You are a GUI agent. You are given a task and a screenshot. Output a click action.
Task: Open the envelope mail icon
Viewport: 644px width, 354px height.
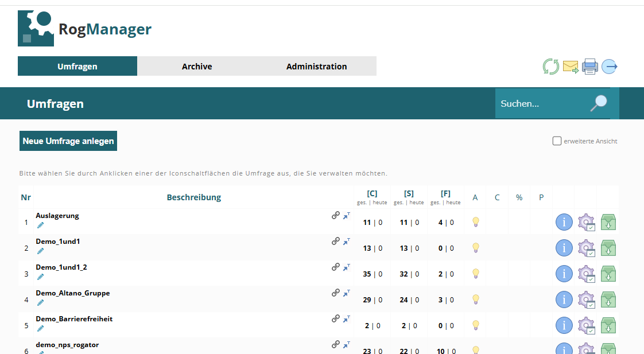pos(571,67)
